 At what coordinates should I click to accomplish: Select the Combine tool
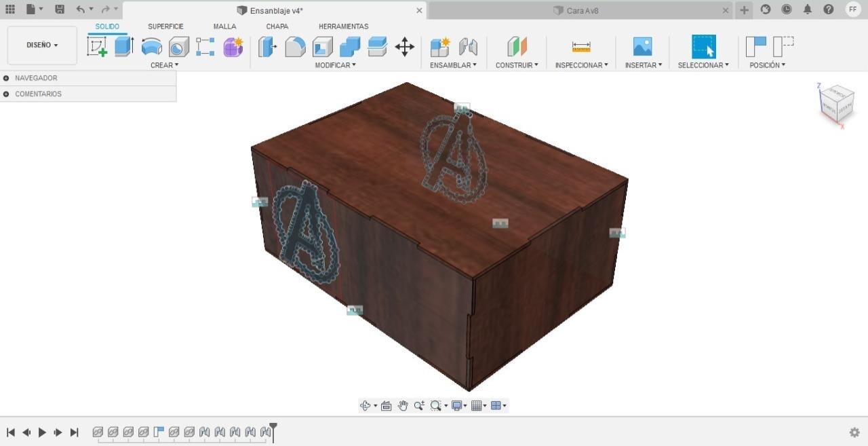click(x=349, y=46)
